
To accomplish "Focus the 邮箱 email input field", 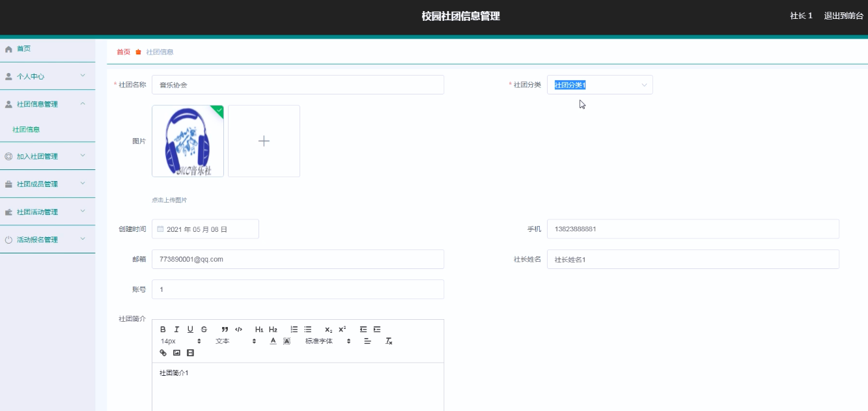I will (298, 259).
